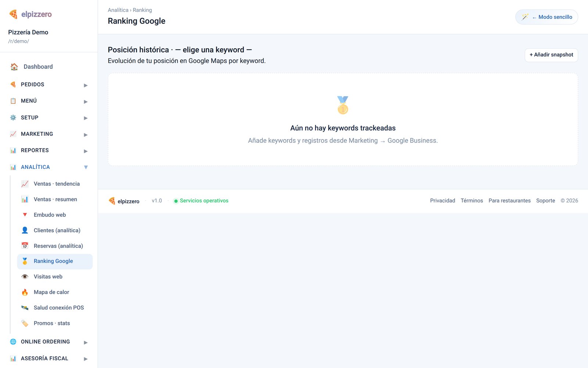
Task: Click Servicios operativos status indicator
Action: [x=201, y=201]
